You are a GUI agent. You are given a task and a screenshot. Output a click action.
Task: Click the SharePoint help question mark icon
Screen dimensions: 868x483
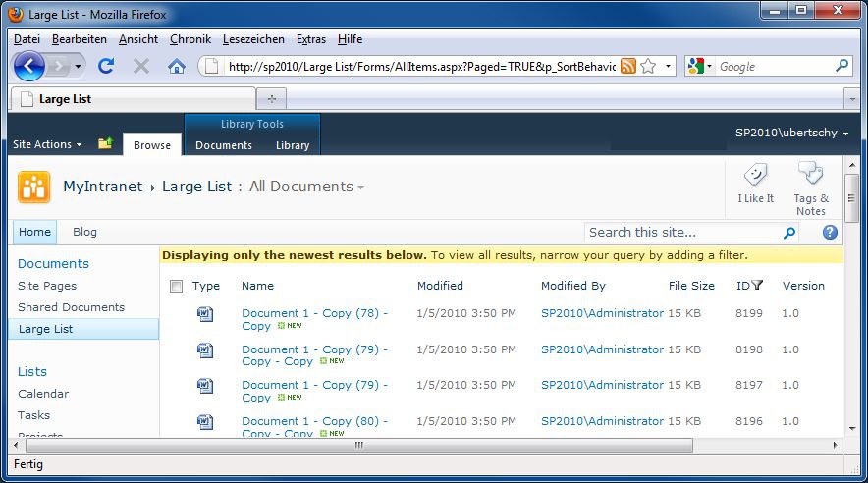[x=830, y=233]
